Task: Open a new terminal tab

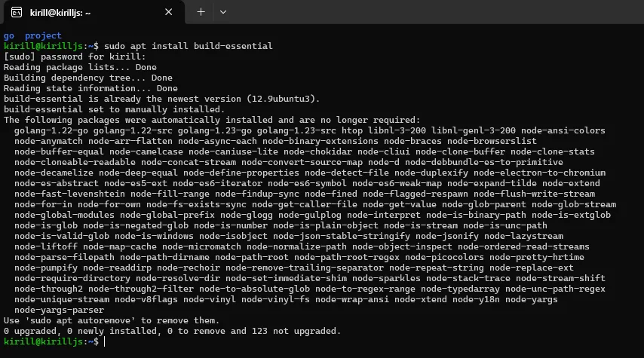Action: [201, 12]
